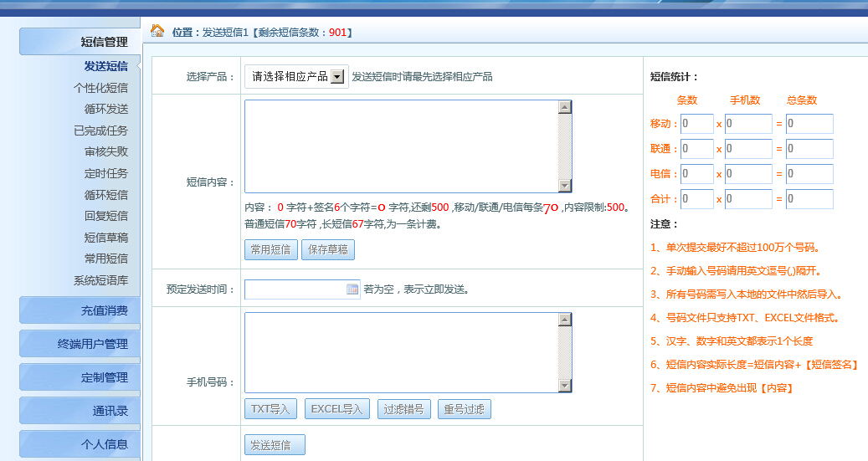Click the 合计 条数 field

[697, 198]
